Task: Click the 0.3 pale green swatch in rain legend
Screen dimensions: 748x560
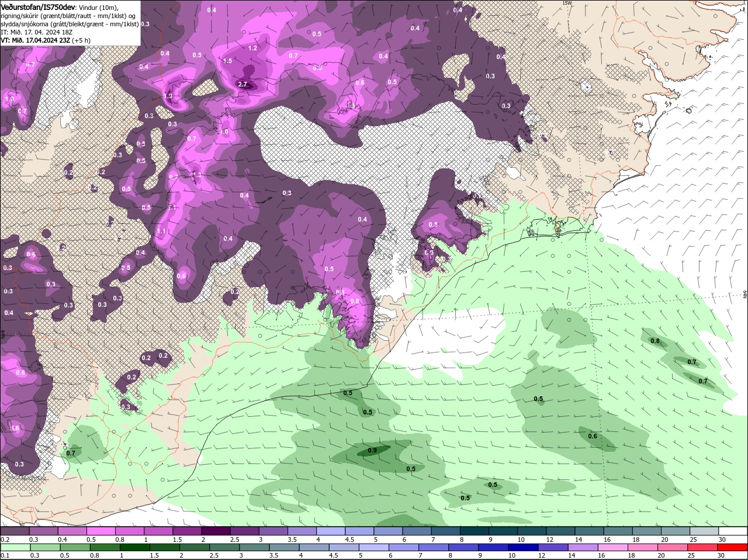Action: click(x=46, y=548)
